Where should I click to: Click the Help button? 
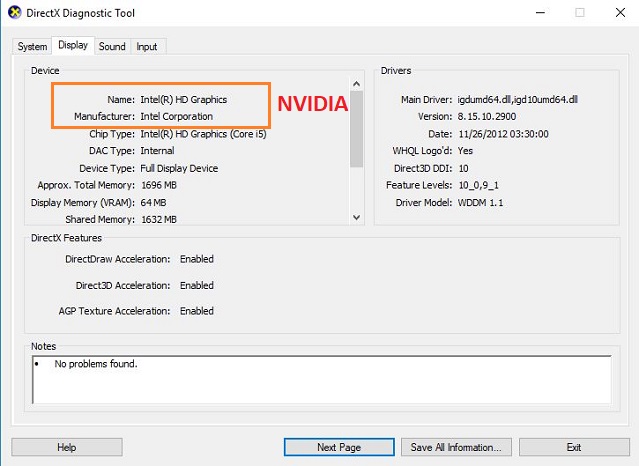(x=67, y=447)
